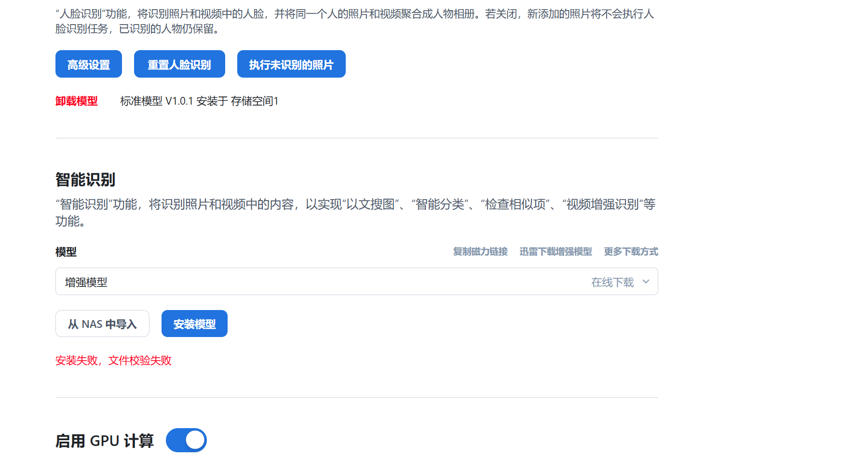Click 从 NAS 中导入 button
The height and width of the screenshot is (459, 868).
[102, 324]
